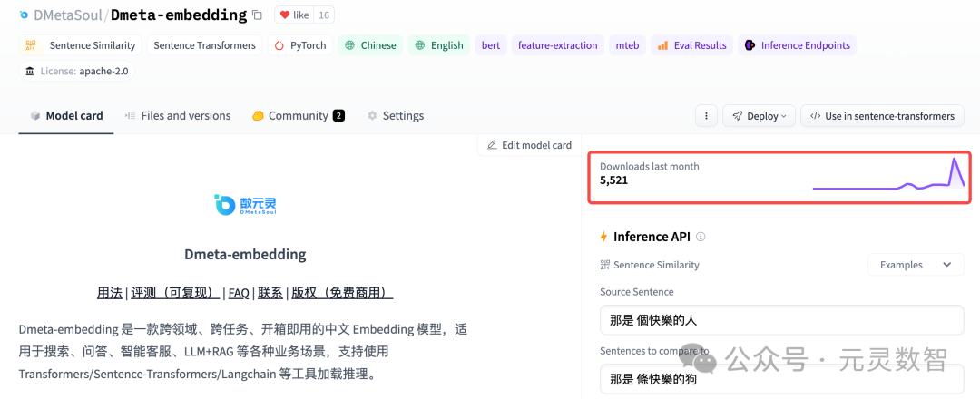The image size is (980, 399).
Task: Open the Community tab
Action: [299, 115]
